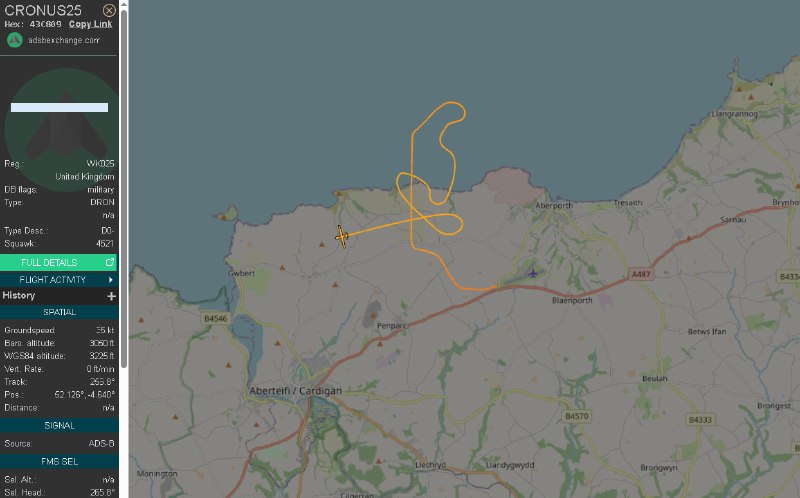Image resolution: width=800 pixels, height=498 pixels.
Task: Expand History with the plus icon
Action: pos(111,296)
